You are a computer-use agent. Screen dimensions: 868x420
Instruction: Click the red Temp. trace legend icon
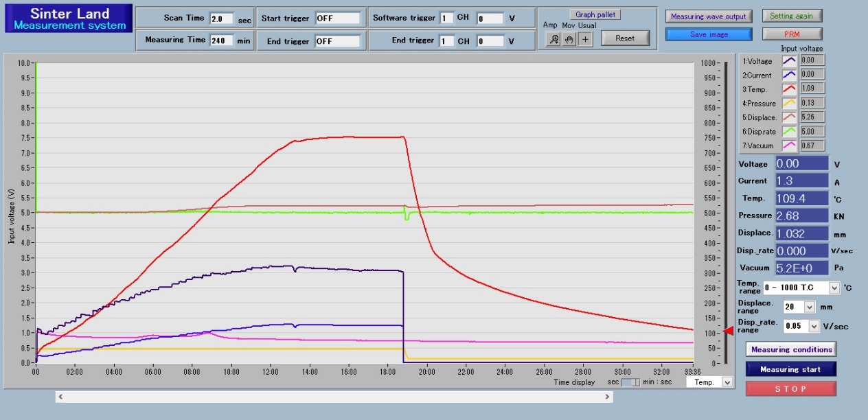(x=790, y=89)
